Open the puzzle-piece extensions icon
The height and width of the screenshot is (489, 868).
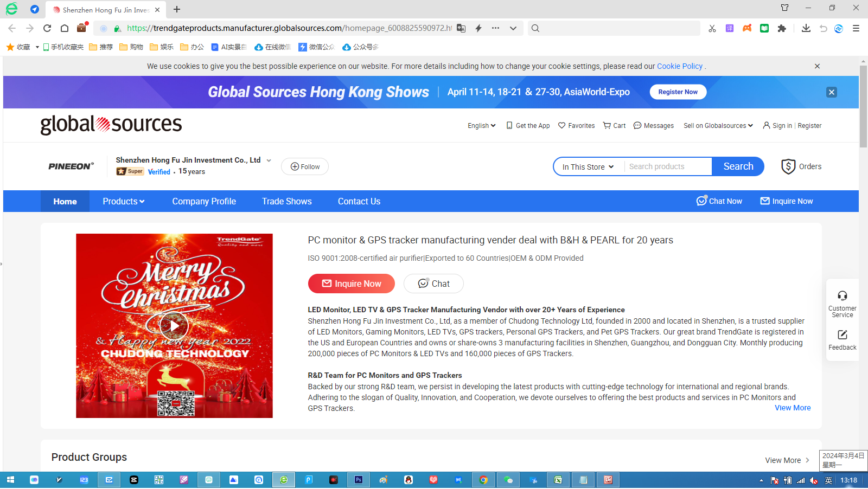(782, 28)
